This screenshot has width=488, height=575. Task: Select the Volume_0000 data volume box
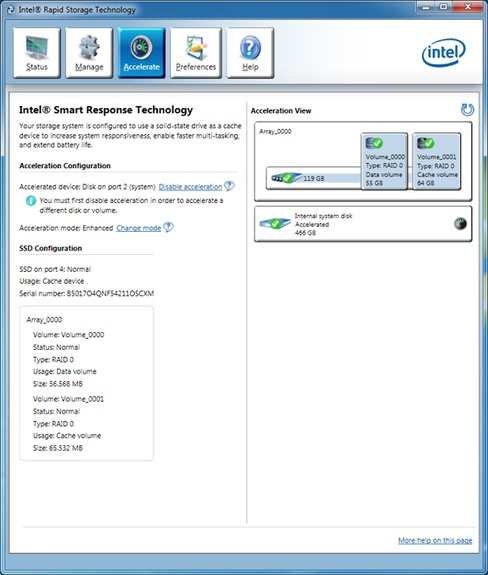pos(384,161)
